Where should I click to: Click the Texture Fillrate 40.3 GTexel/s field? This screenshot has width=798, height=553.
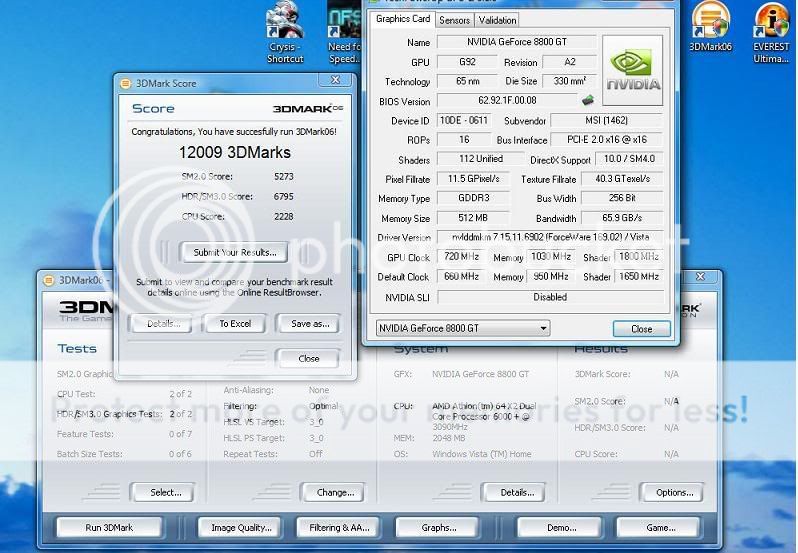(x=622, y=179)
